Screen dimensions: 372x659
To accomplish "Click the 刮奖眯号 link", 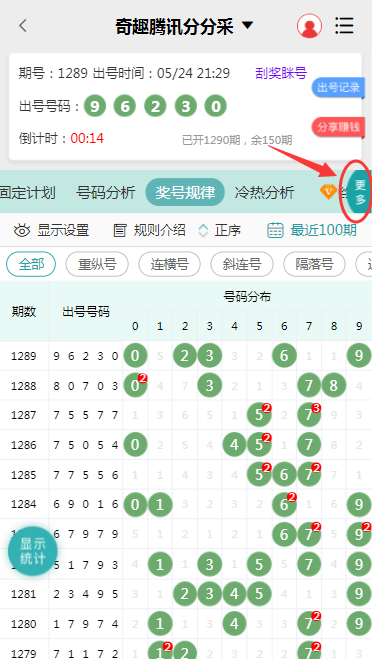I will click(281, 73).
